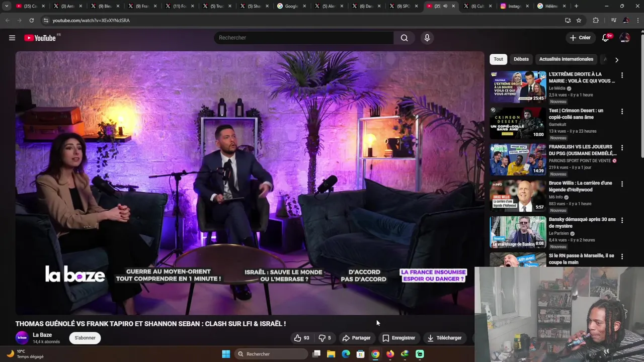Viewport: 644px width, 362px height.
Task: Select the Actualités internationales filter chip
Action: coord(566,59)
